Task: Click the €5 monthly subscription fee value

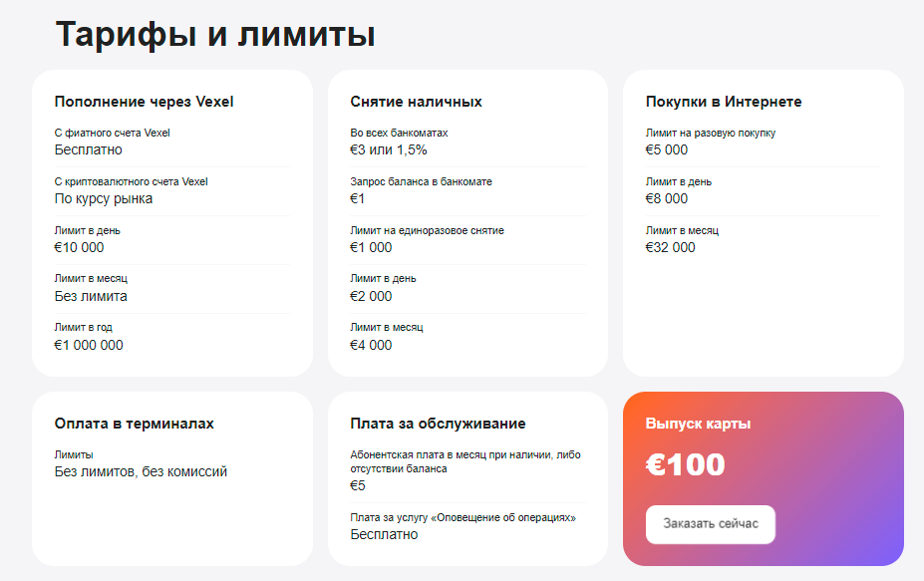Action: pyautogui.click(x=358, y=485)
